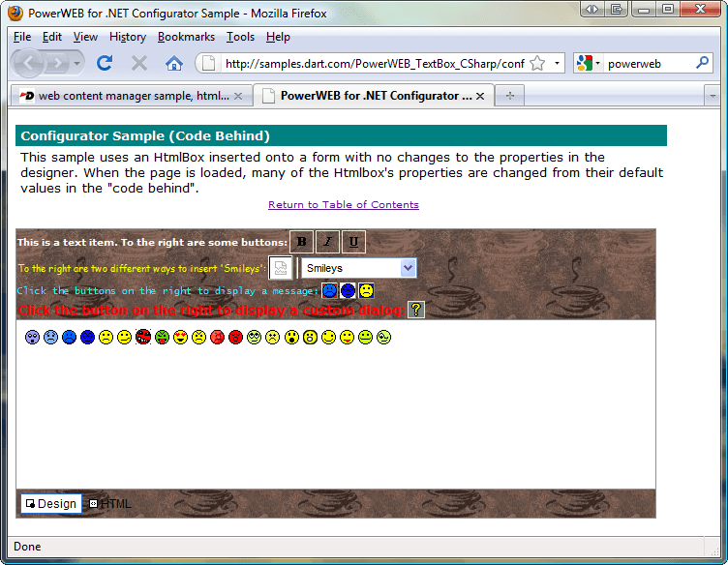Select the green tongue-out smiley in editor
This screenshot has width=728, height=565.
tap(162, 338)
